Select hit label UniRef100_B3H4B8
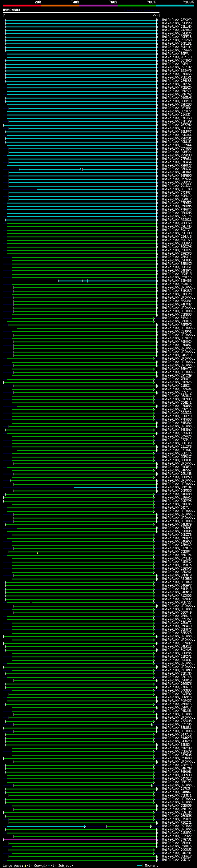This screenshot has width=197, height=868. pos(177,281)
